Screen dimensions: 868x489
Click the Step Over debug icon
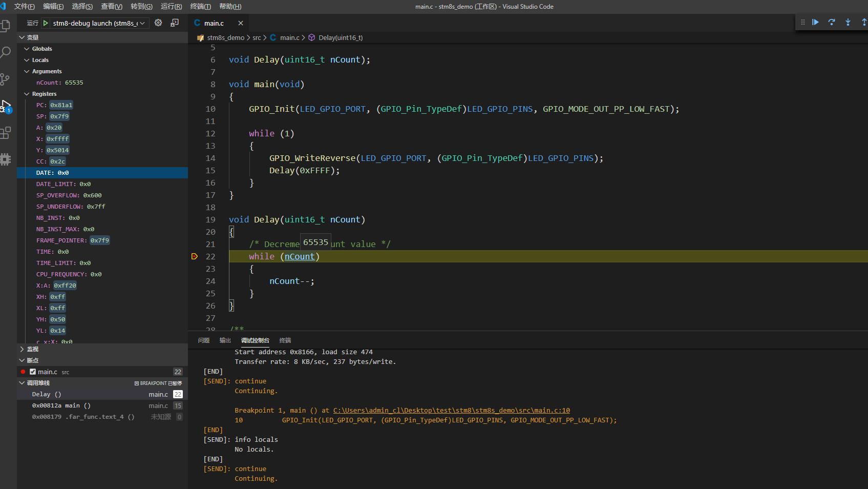pos(832,22)
